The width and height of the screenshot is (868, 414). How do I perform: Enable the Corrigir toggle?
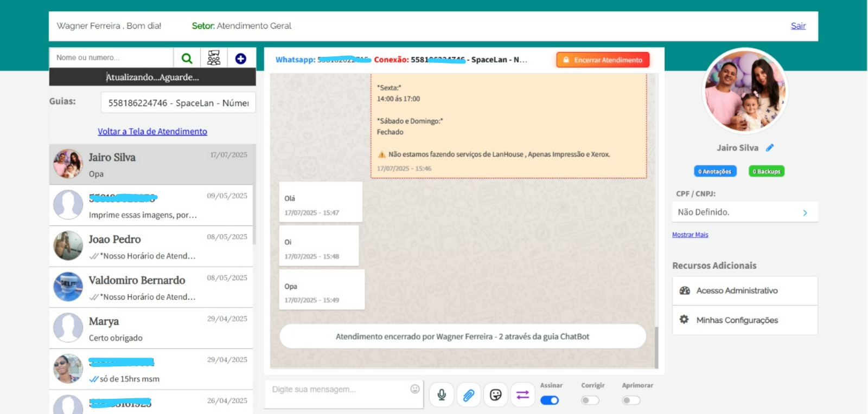(x=590, y=400)
